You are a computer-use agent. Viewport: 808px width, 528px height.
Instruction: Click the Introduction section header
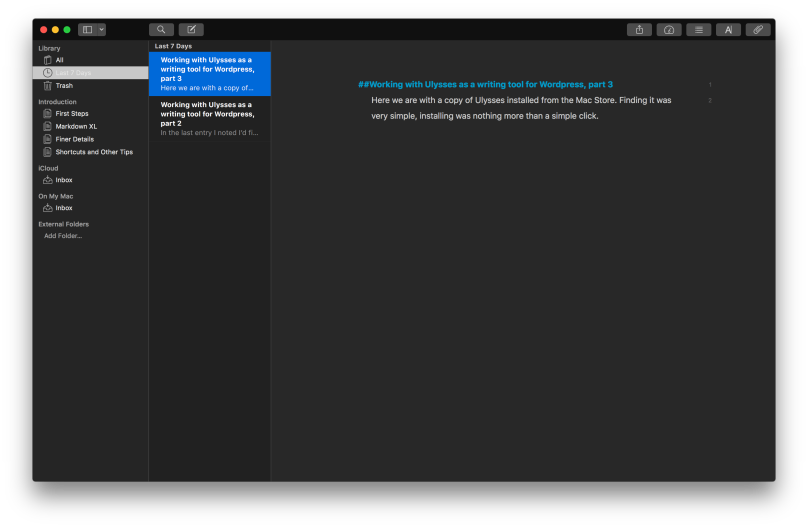pos(57,102)
